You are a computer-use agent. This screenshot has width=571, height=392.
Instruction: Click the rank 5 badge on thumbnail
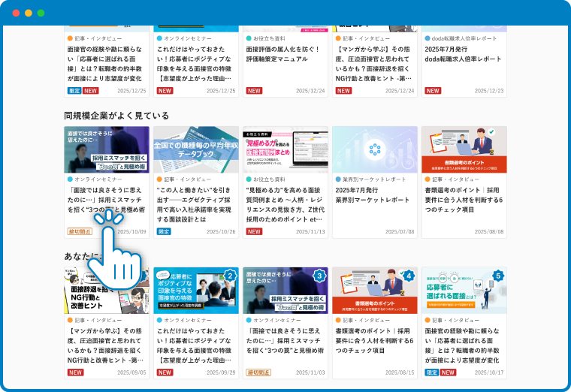click(497, 276)
